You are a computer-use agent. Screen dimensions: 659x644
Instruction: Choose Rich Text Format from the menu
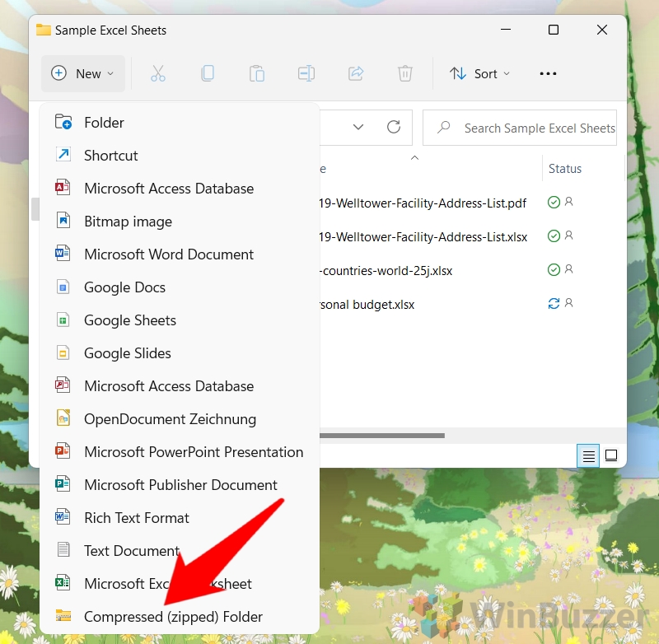click(x=180, y=518)
